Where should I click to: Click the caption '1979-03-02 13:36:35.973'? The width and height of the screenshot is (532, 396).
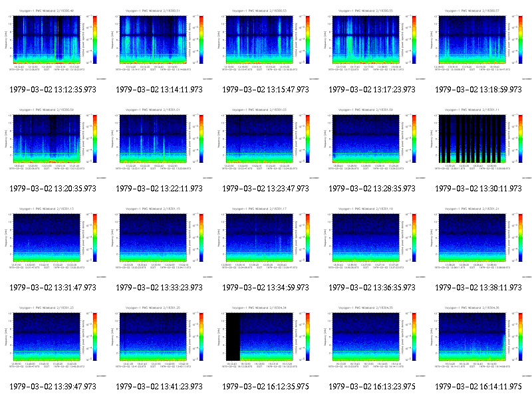pyautogui.click(x=372, y=288)
